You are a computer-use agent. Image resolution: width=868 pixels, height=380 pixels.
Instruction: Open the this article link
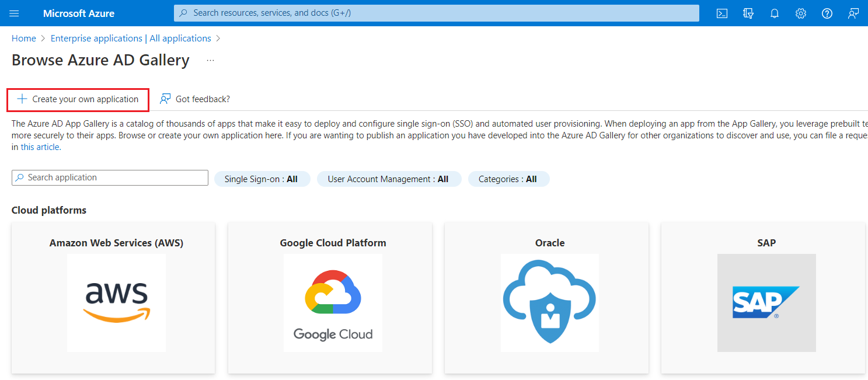pyautogui.click(x=39, y=147)
